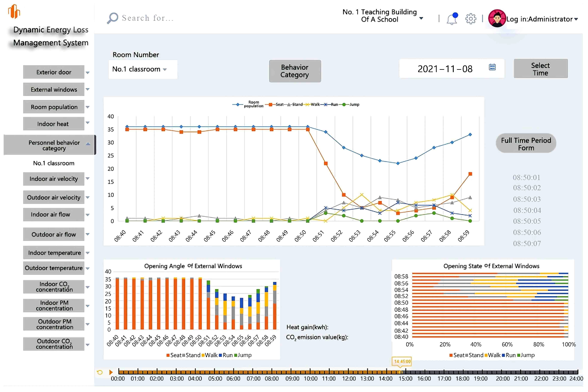This screenshot has width=588, height=392.
Task: Open the Room population menu item
Action: 54,107
